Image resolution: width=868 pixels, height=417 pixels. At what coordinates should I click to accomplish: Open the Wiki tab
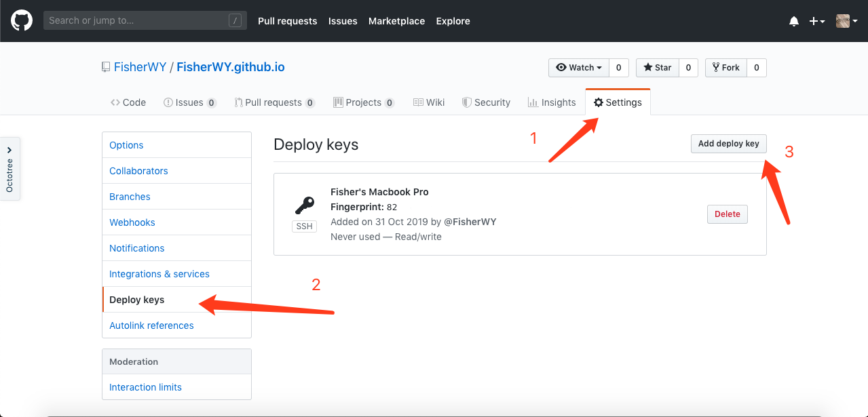click(x=429, y=102)
